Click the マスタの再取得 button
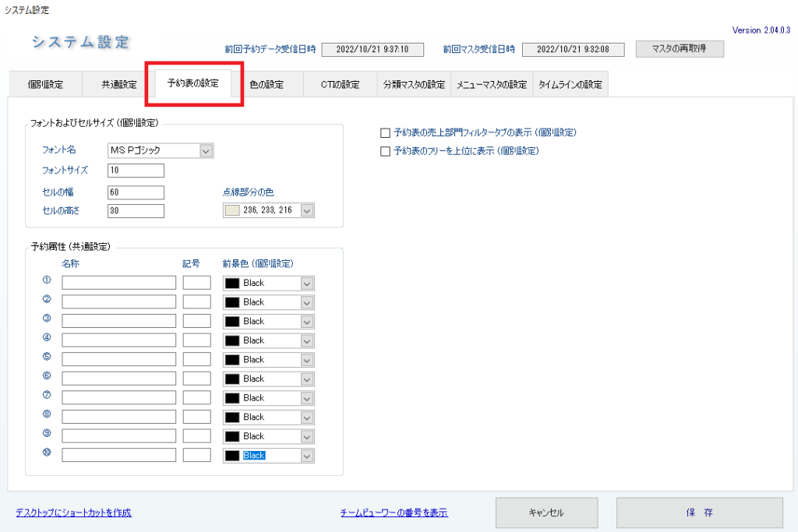Screen dimensions: 798x532 click(x=680, y=49)
